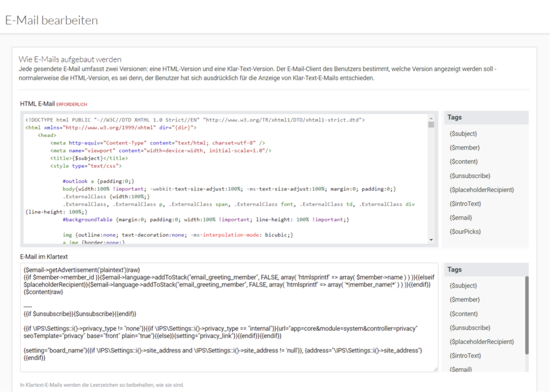Add {$member} tag from Klartext tags list
550x392 pixels.
click(x=464, y=300)
